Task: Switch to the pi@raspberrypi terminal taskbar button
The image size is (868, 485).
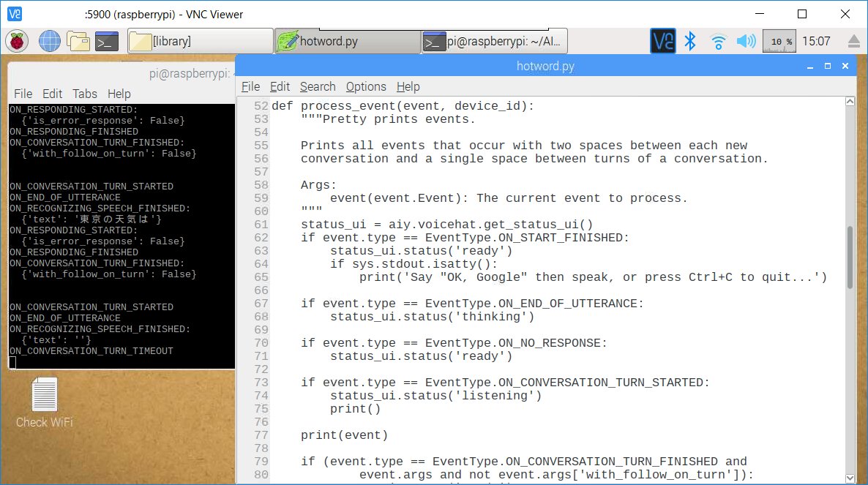Action: coord(494,42)
